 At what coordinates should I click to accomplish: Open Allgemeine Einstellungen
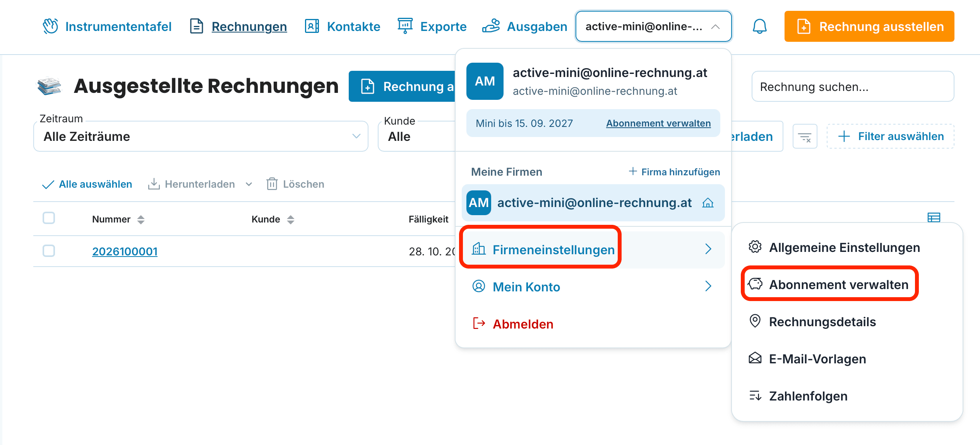834,247
